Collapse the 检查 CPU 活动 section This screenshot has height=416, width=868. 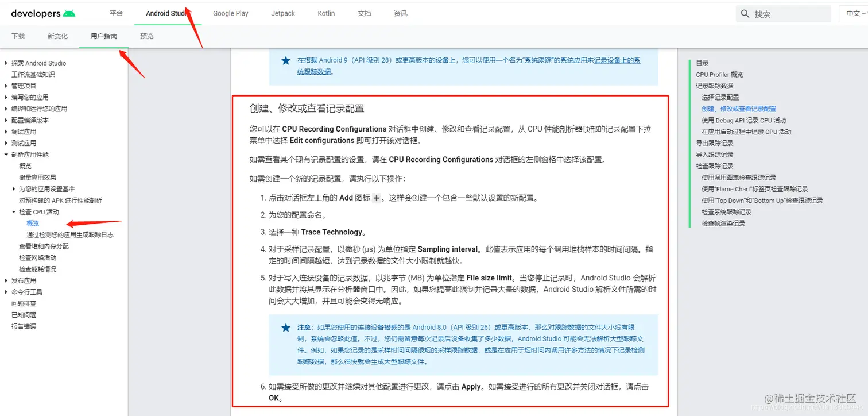click(14, 211)
